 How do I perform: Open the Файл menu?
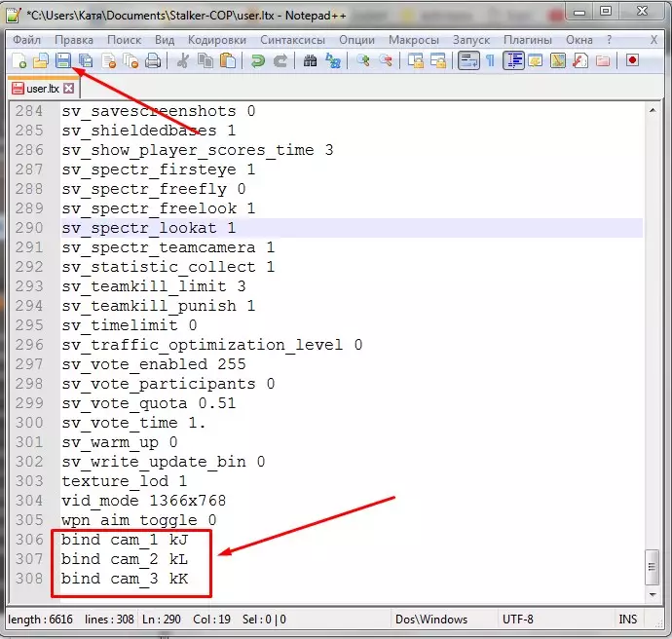coord(26,40)
